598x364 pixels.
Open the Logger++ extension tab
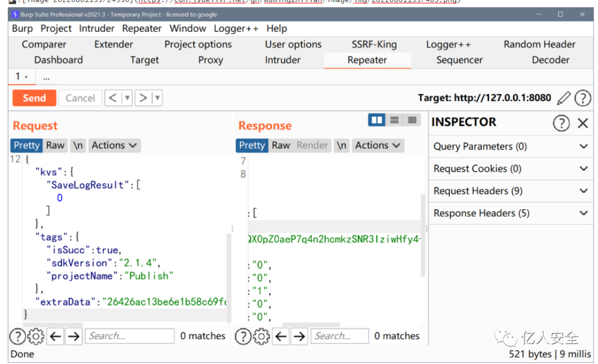coord(448,45)
